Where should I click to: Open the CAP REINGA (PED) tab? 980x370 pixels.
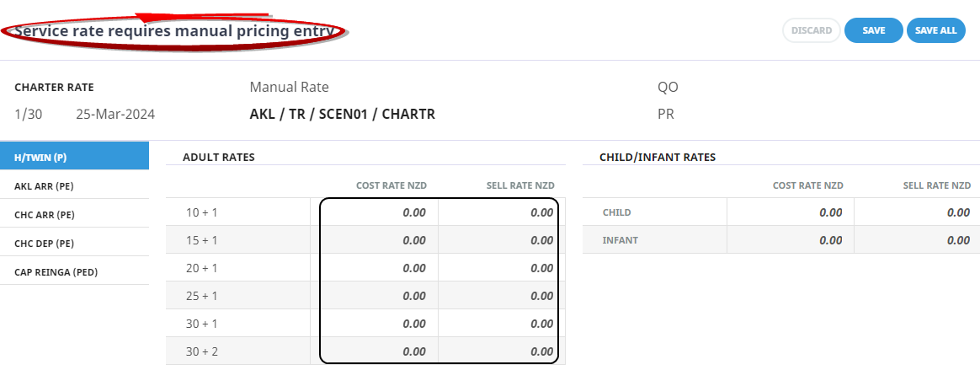(74, 272)
